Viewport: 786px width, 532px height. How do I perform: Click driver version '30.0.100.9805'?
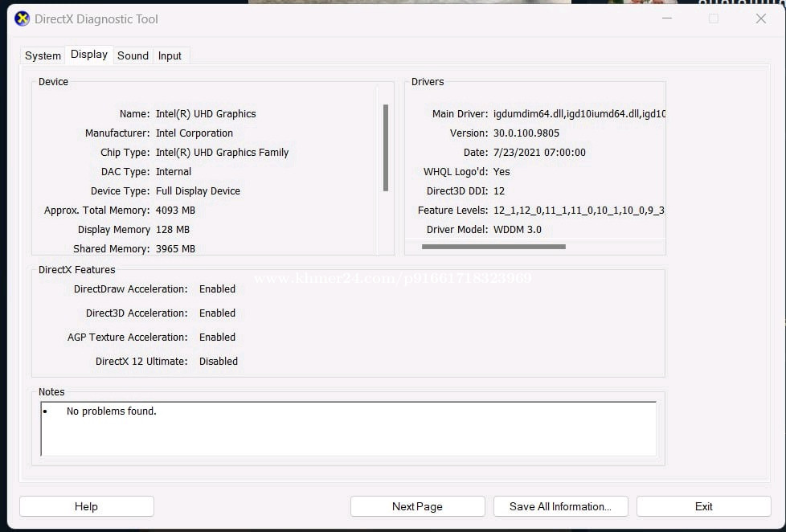[526, 133]
